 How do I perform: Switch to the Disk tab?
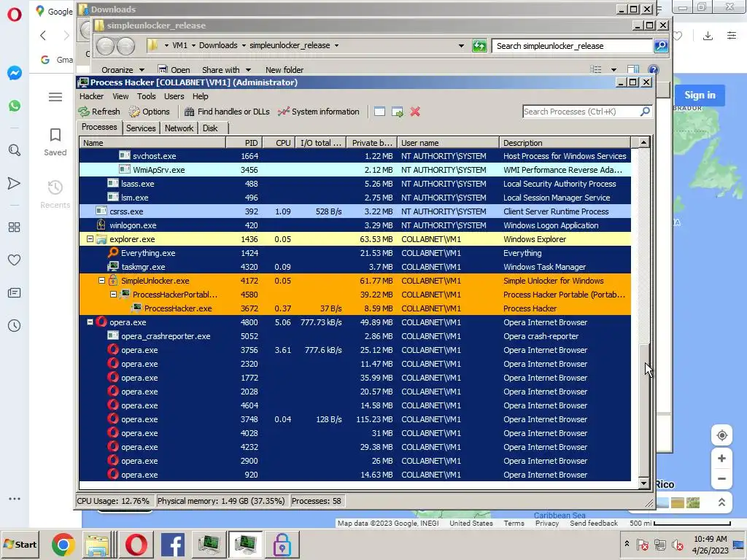(210, 128)
